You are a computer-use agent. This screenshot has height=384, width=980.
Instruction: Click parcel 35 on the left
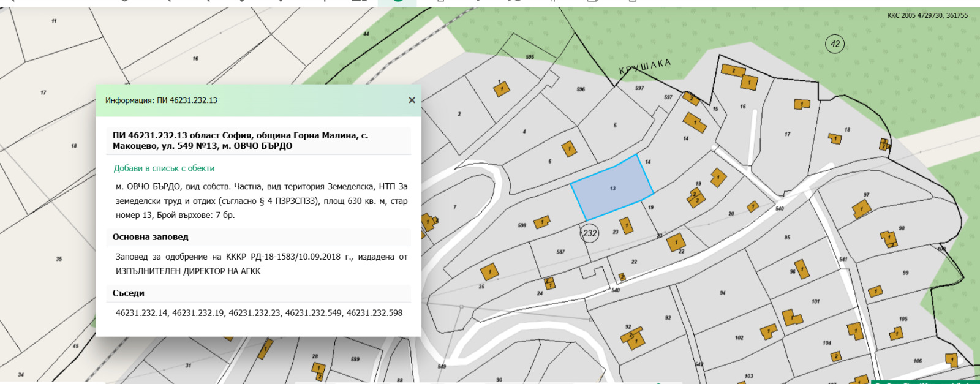(59, 258)
